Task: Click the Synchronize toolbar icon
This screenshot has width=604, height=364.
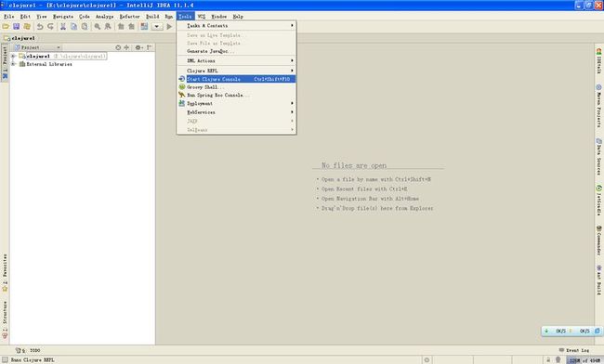Action: (27, 27)
